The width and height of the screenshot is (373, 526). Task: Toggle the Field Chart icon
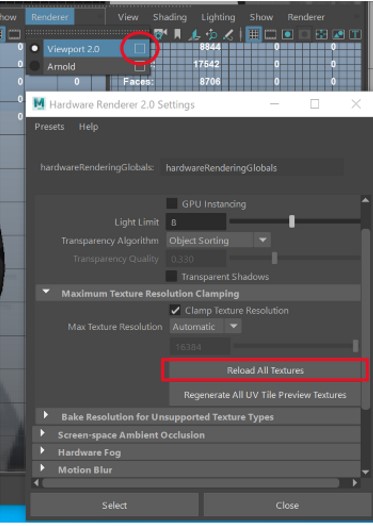pyautogui.click(x=321, y=34)
